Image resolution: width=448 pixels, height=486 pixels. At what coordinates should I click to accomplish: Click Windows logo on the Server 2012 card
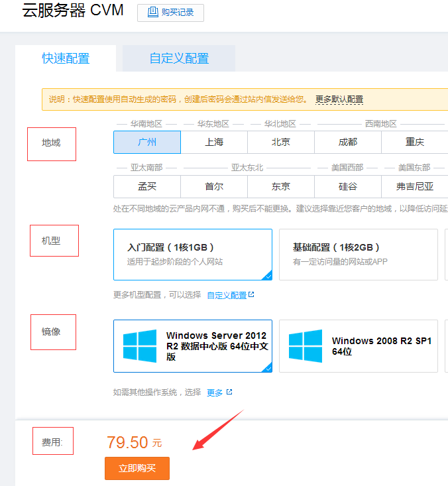point(140,346)
